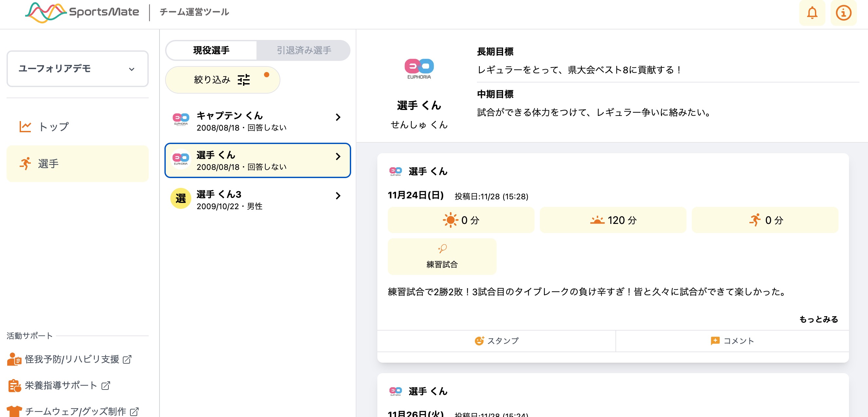The height and width of the screenshot is (417, 868).
Task: Click external-link icon beside 怪我予防/リハビリ支援
Action: click(127, 359)
